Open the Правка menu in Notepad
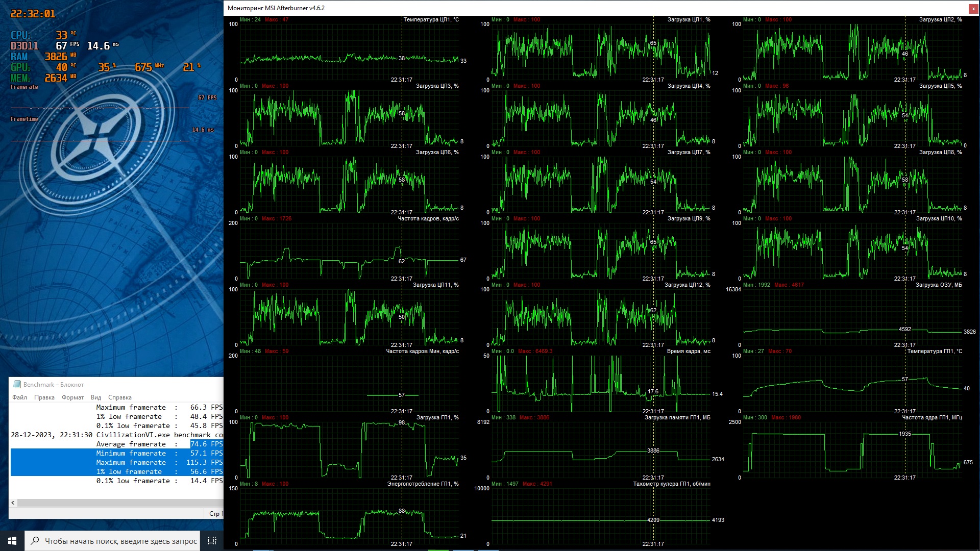Image resolution: width=980 pixels, height=551 pixels. [x=44, y=397]
